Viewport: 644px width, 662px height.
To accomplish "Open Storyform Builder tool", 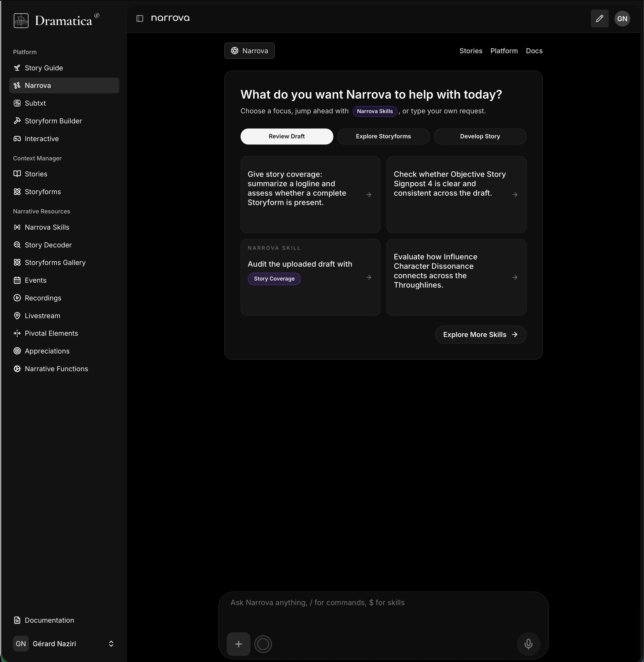I will 53,121.
